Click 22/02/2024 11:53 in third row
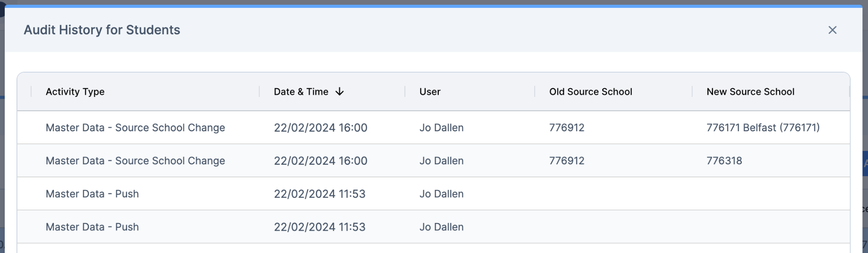The width and height of the screenshot is (868, 253). (x=319, y=193)
